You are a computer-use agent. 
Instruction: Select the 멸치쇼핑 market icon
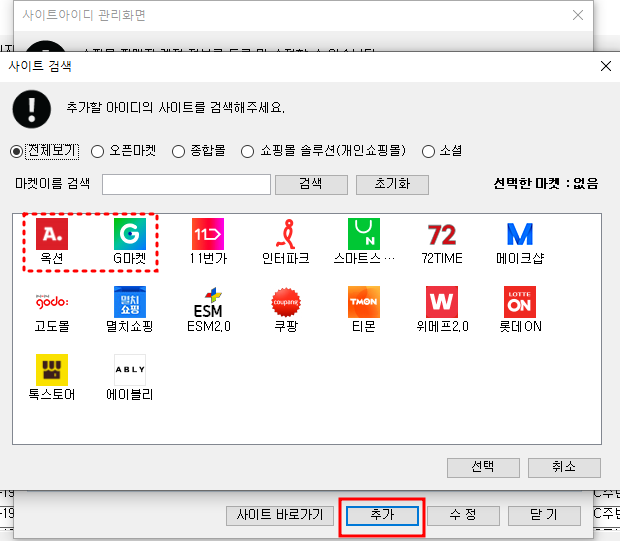point(130,302)
